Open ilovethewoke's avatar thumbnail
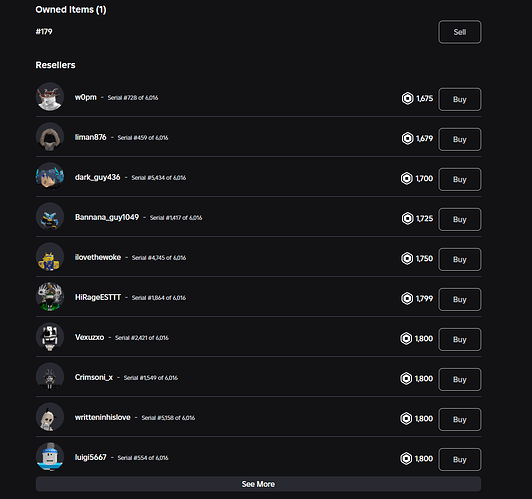Viewport: 532px width, 499px height. pyautogui.click(x=50, y=257)
